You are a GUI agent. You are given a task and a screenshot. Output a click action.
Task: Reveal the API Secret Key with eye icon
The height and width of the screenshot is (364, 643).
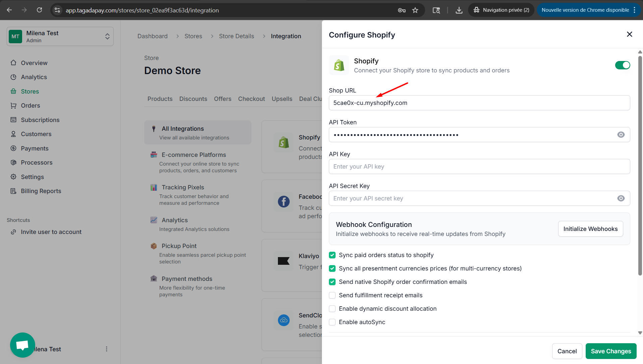[x=621, y=198]
